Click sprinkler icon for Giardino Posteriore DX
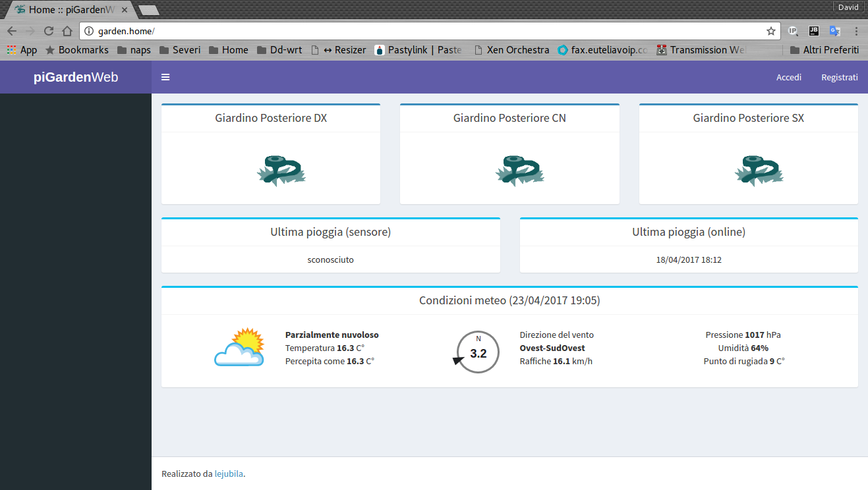 tap(281, 171)
